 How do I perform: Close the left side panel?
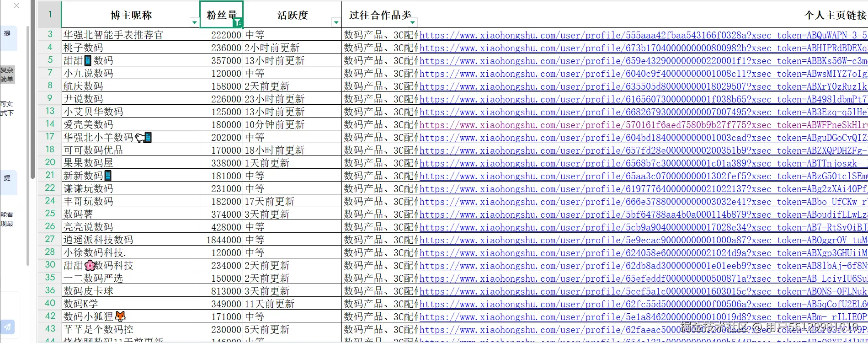coord(16,6)
